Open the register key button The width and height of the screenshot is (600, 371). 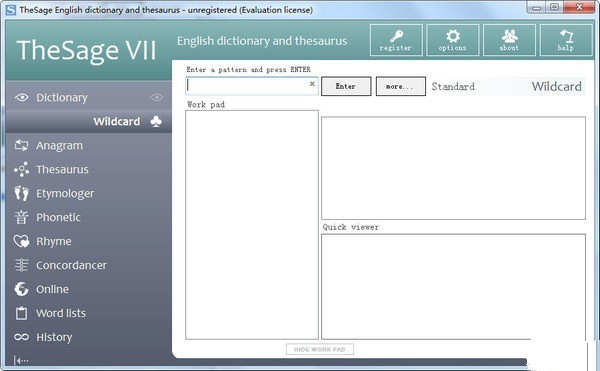pos(396,40)
